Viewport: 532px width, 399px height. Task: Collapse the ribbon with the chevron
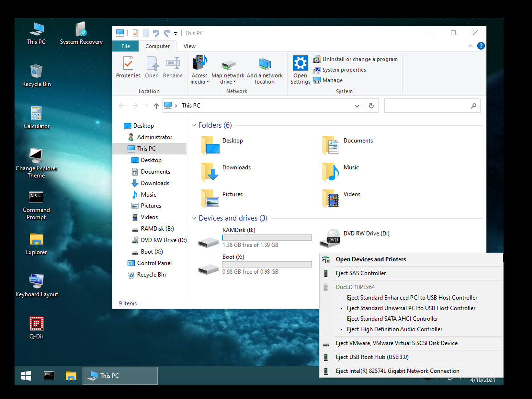(x=470, y=46)
